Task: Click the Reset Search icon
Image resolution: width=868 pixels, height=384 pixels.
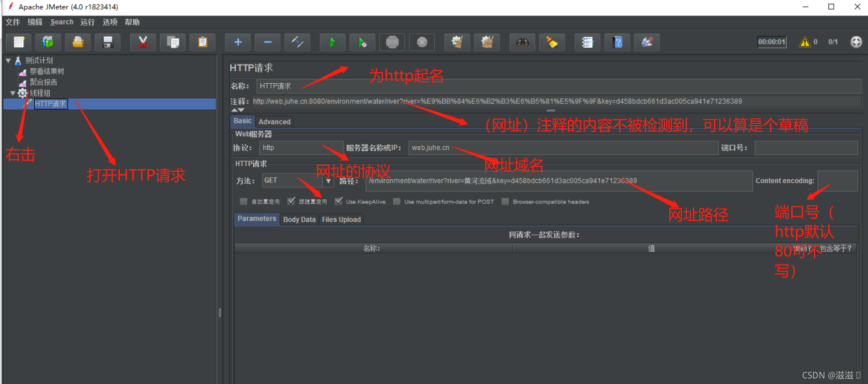Action: point(552,42)
